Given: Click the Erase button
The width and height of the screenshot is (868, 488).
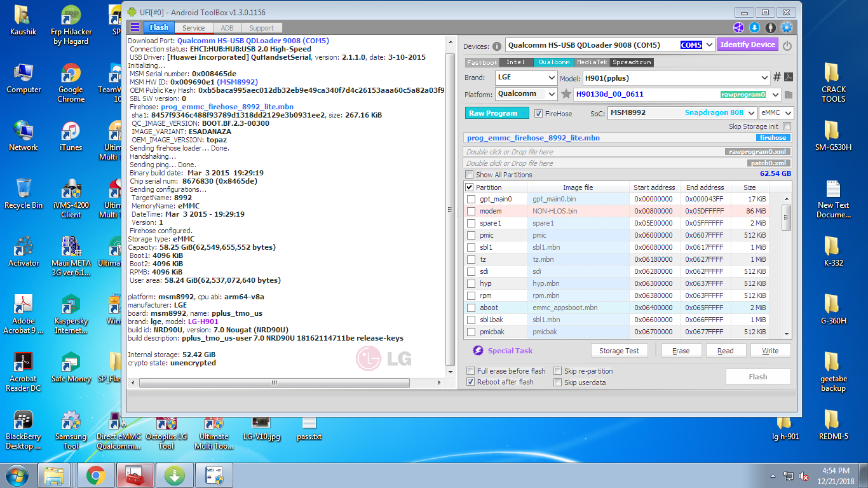Looking at the screenshot, I should (x=681, y=351).
